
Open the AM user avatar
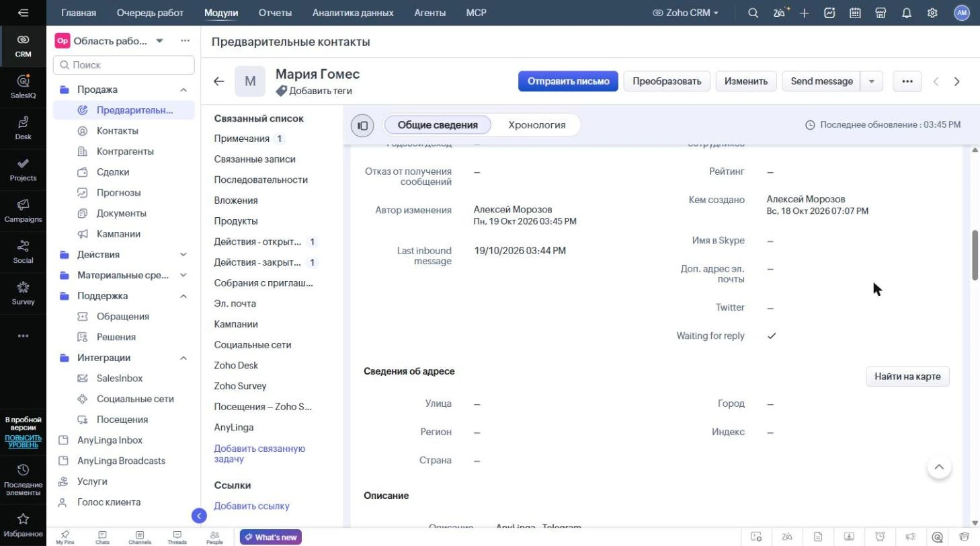pos(962,13)
